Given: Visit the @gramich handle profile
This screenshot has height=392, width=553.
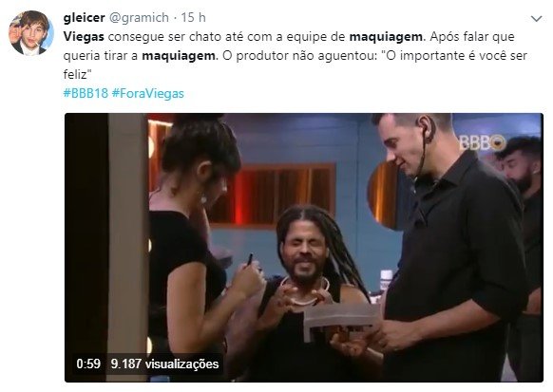Looking at the screenshot, I should pos(139,17).
